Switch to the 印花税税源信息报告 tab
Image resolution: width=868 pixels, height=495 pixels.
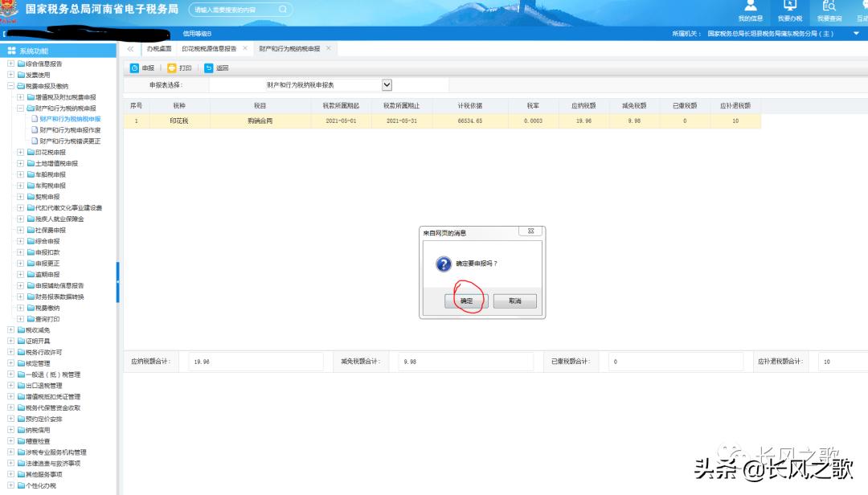pyautogui.click(x=208, y=49)
